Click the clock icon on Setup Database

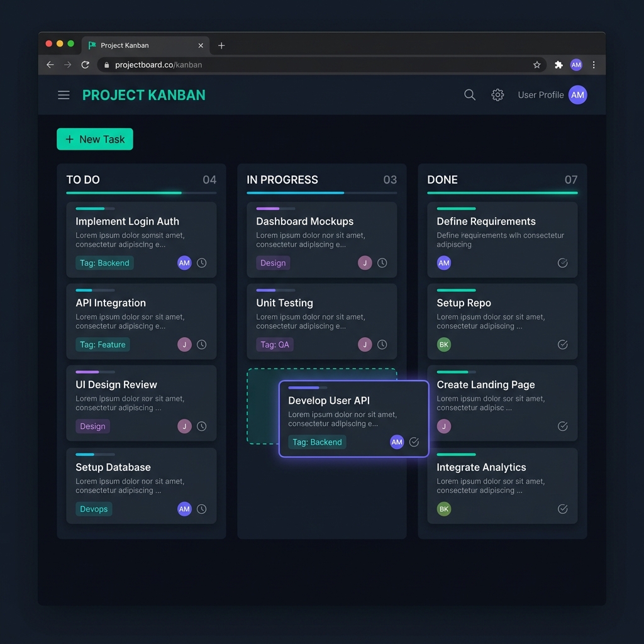201,509
